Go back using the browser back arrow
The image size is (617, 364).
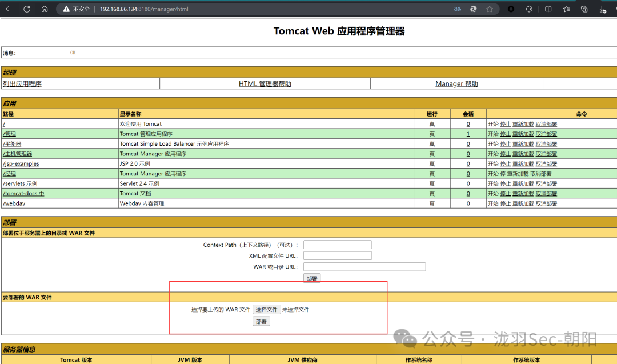9,9
